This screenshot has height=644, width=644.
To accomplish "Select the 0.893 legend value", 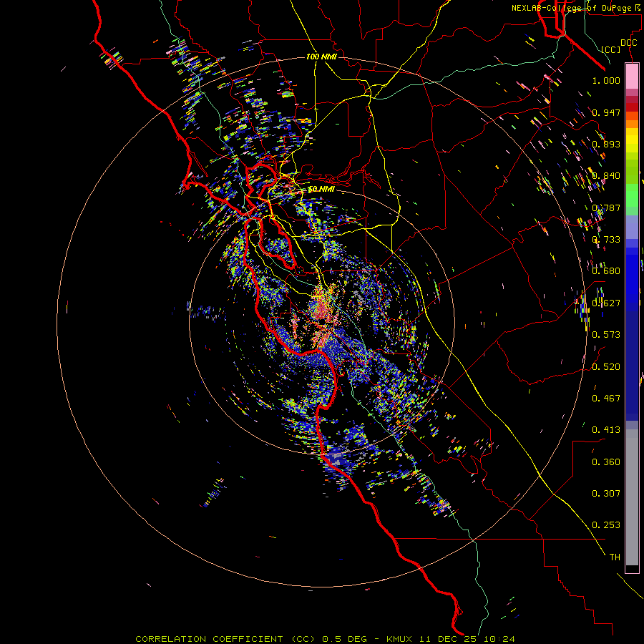I will 606,144.
